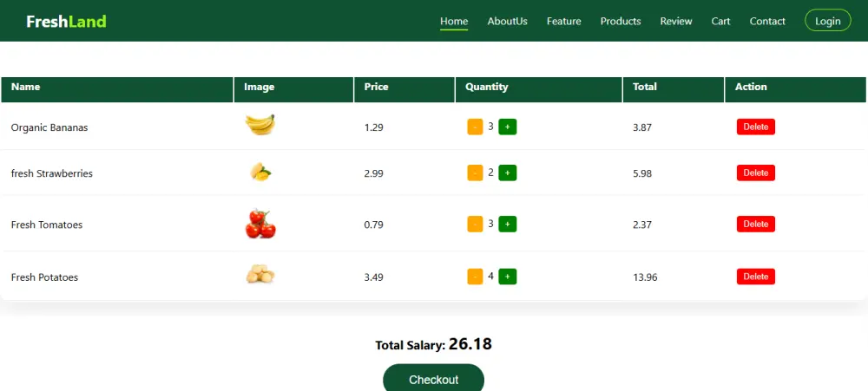Click the Checkout button
This screenshot has width=868, height=391.
pyautogui.click(x=433, y=378)
